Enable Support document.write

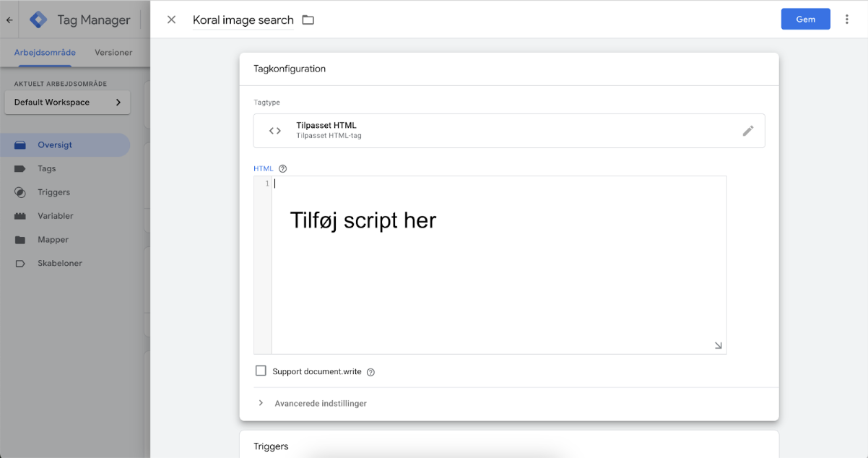261,371
